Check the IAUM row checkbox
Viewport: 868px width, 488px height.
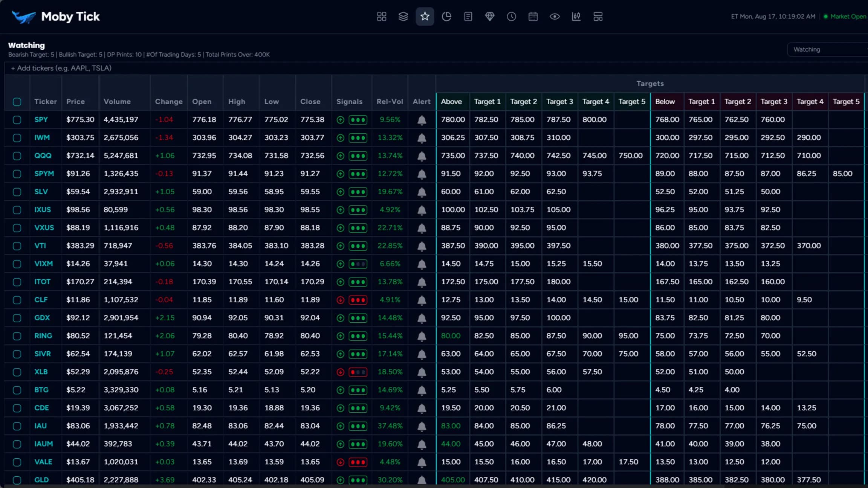click(x=17, y=444)
